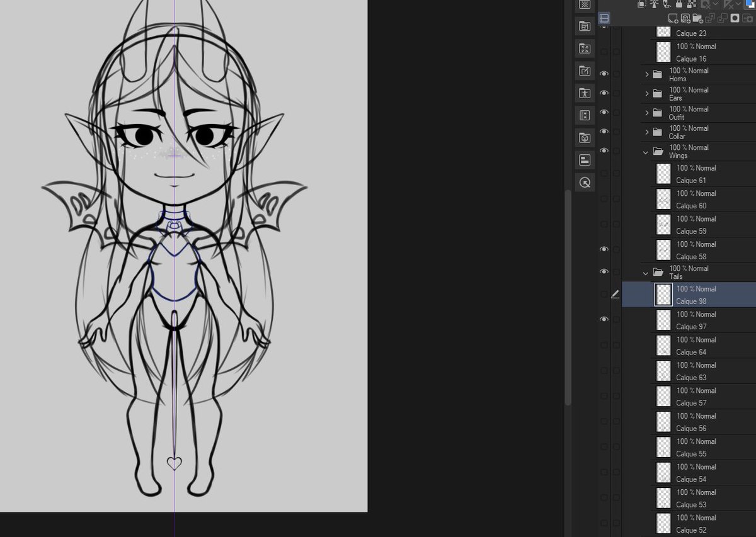Click the thumbnail of layer Calque 64
The width and height of the screenshot is (756, 537).
(x=663, y=345)
